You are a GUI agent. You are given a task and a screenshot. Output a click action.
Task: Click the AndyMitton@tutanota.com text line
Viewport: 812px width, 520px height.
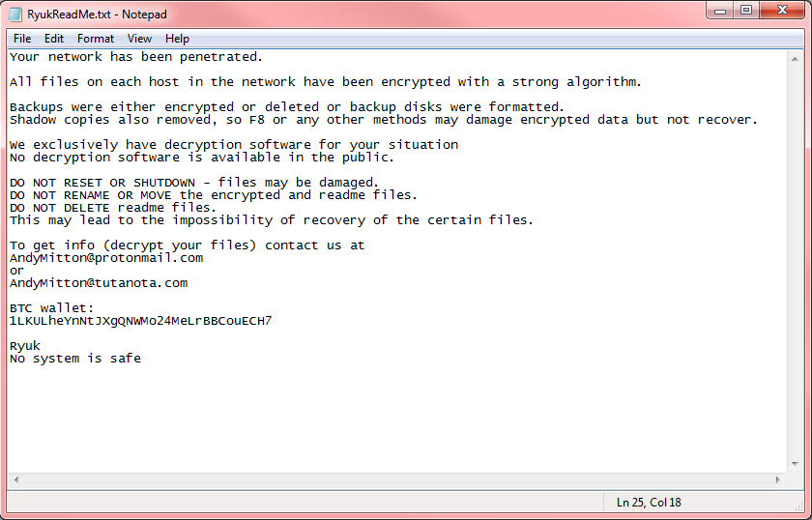pyautogui.click(x=99, y=283)
